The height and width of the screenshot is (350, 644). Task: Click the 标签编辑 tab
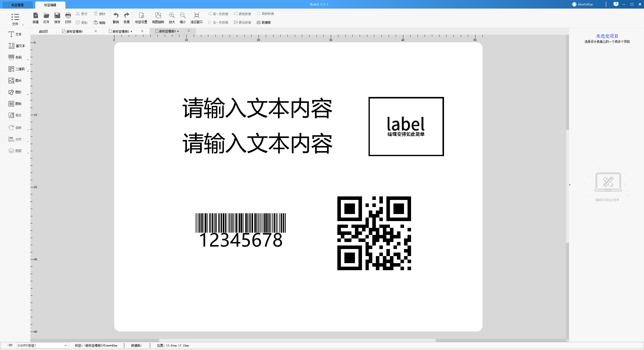click(x=49, y=5)
